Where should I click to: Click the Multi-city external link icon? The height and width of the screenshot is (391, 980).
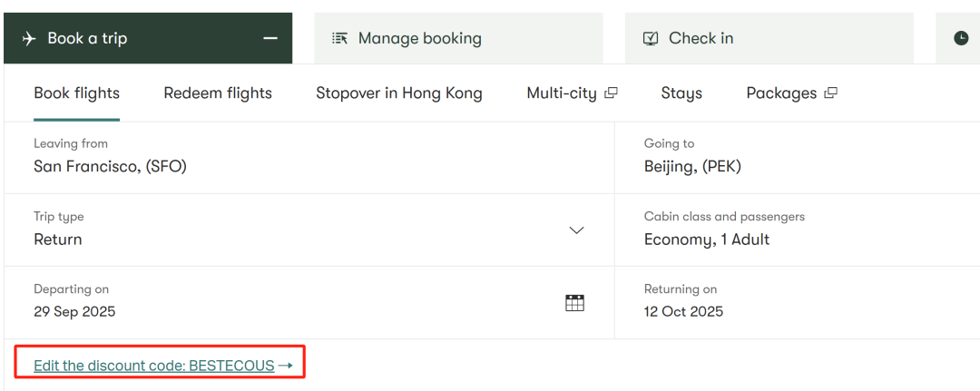tap(612, 93)
